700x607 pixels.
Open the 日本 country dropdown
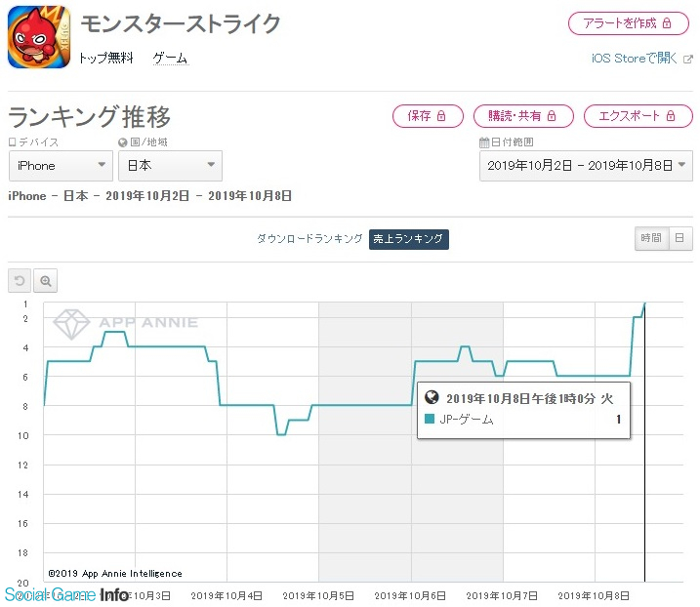click(x=170, y=166)
